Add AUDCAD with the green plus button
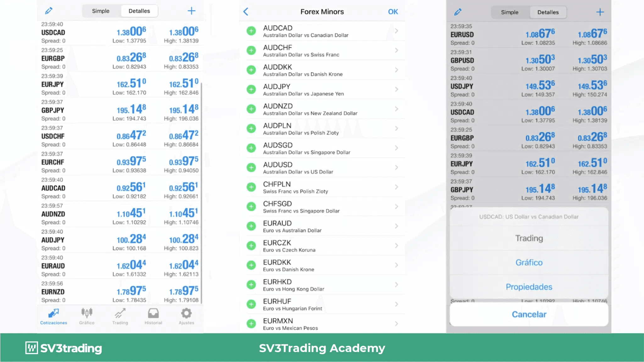 tap(251, 31)
